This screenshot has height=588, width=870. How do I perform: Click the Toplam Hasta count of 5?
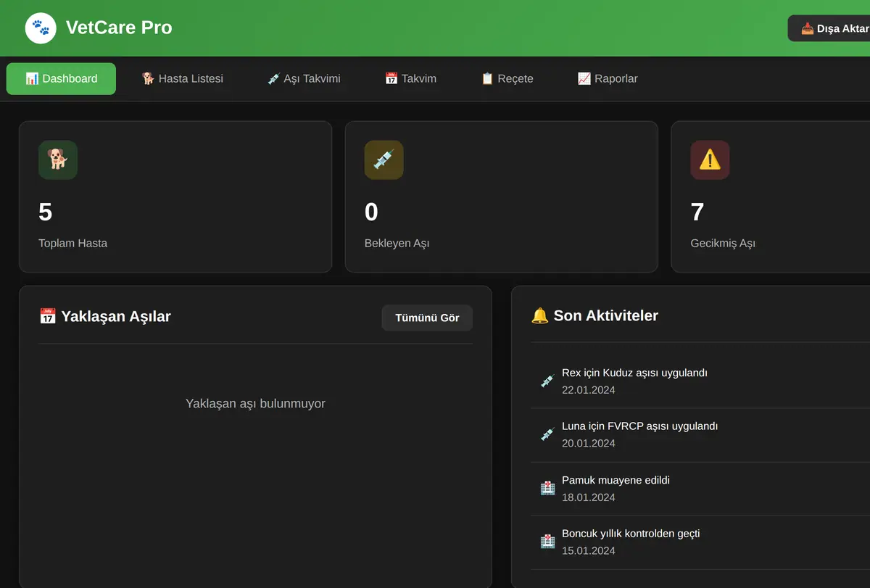tap(45, 212)
